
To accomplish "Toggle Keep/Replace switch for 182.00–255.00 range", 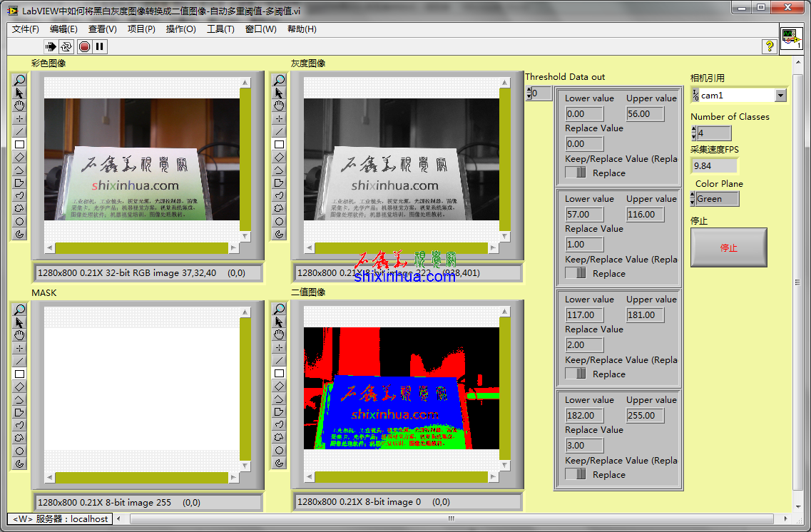I will pyautogui.click(x=576, y=474).
